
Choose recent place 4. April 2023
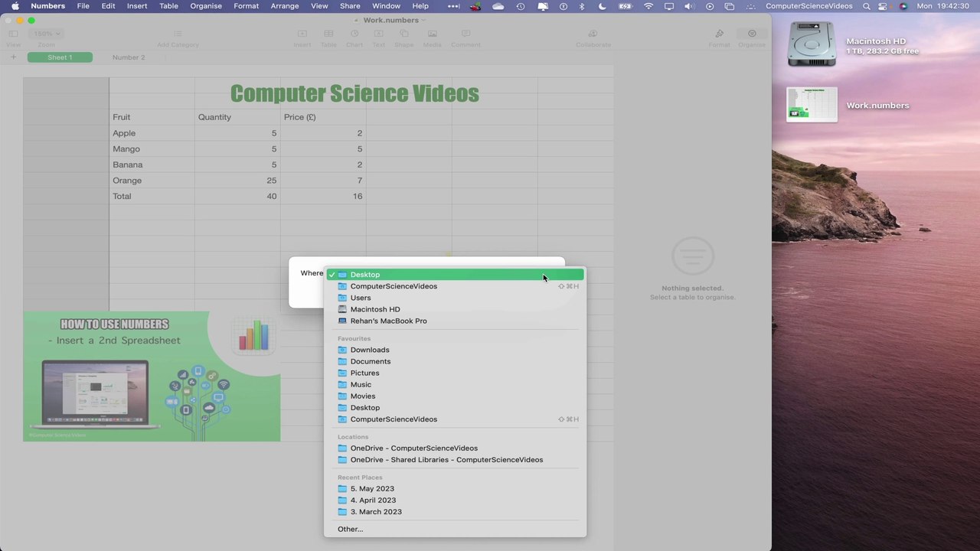[x=456, y=500]
